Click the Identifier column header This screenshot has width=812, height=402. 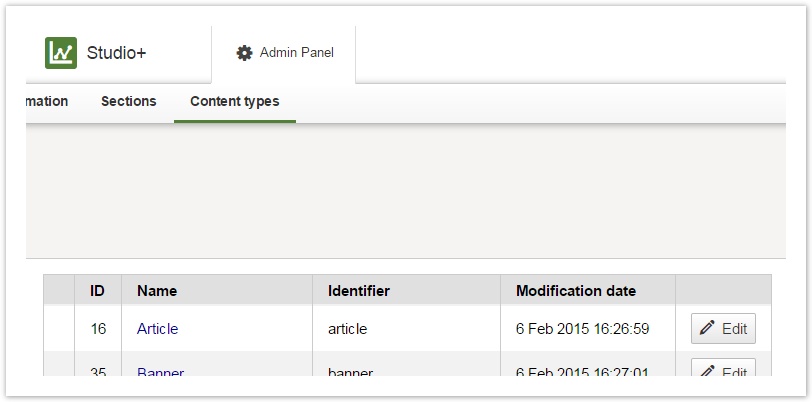pos(358,291)
